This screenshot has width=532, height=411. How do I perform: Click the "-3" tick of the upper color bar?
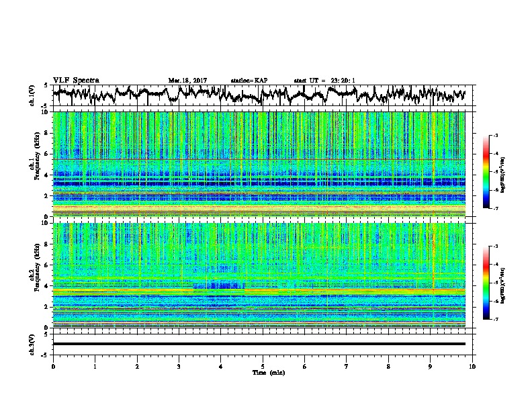tap(495, 136)
